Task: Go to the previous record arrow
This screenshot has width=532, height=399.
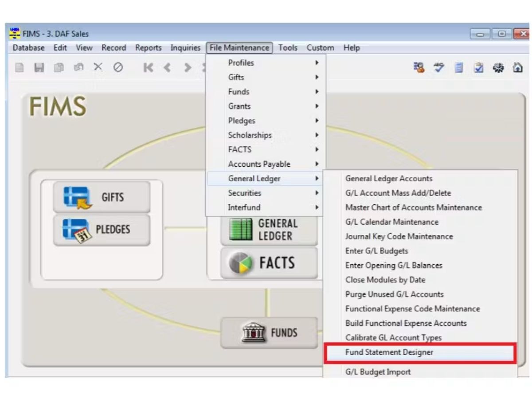Action: click(x=167, y=67)
